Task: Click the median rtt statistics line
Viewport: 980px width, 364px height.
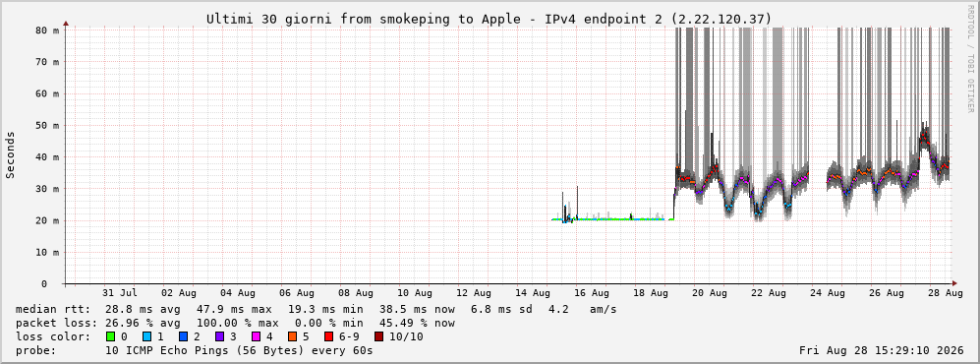Action: [316, 309]
